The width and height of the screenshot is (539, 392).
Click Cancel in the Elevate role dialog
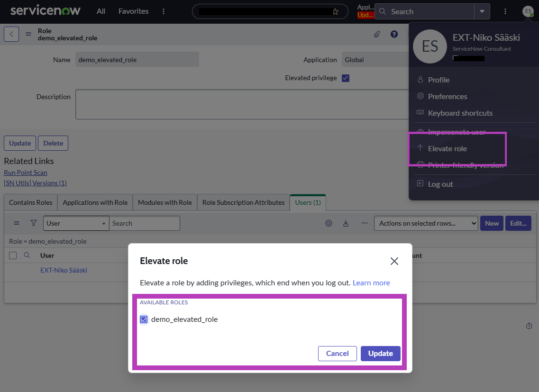[337, 354]
